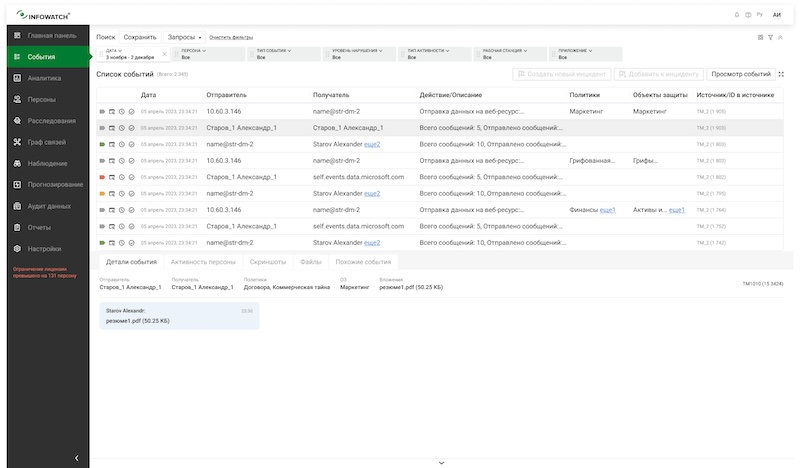The height and width of the screenshot is (468, 800).
Task: Open Наблюдение in the sidebar
Action: [48, 163]
